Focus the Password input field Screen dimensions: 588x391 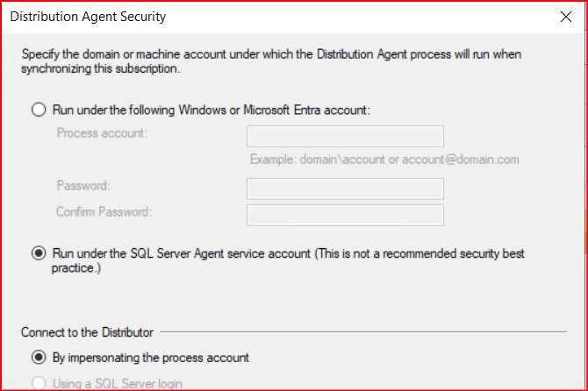[345, 188]
